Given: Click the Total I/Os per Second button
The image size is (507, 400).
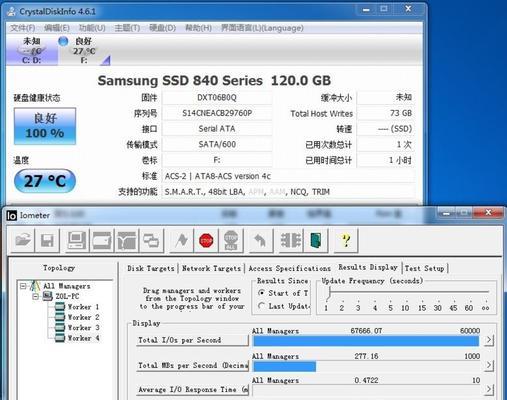Looking at the screenshot, I should (x=192, y=340).
